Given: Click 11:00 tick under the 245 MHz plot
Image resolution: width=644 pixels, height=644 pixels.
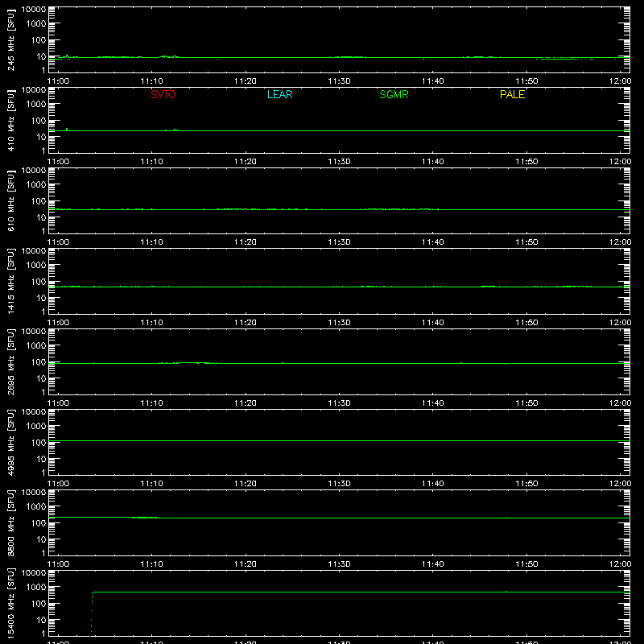Looking at the screenshot, I should pos(58,81).
